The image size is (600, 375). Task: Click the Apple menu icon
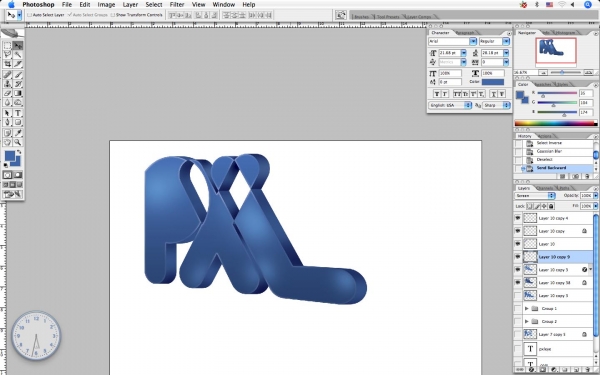coord(11,5)
